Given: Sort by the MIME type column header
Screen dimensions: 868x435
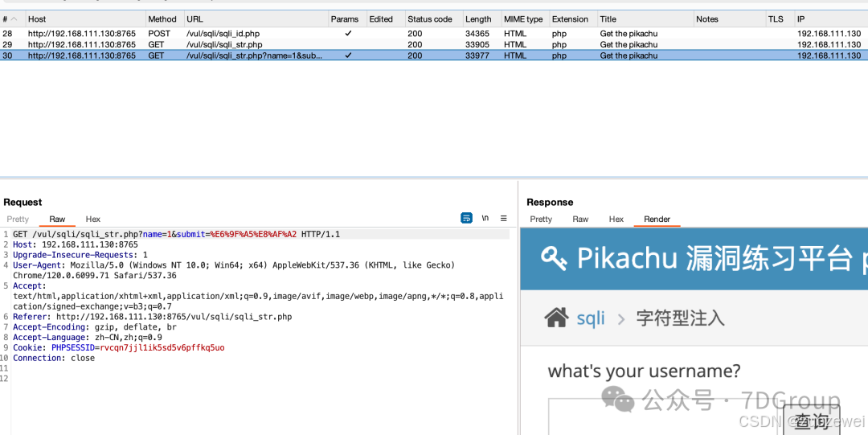Looking at the screenshot, I should tap(526, 18).
